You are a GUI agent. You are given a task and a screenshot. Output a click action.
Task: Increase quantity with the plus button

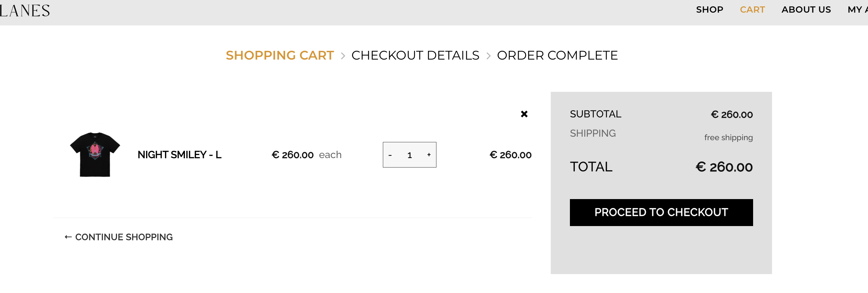tap(429, 155)
